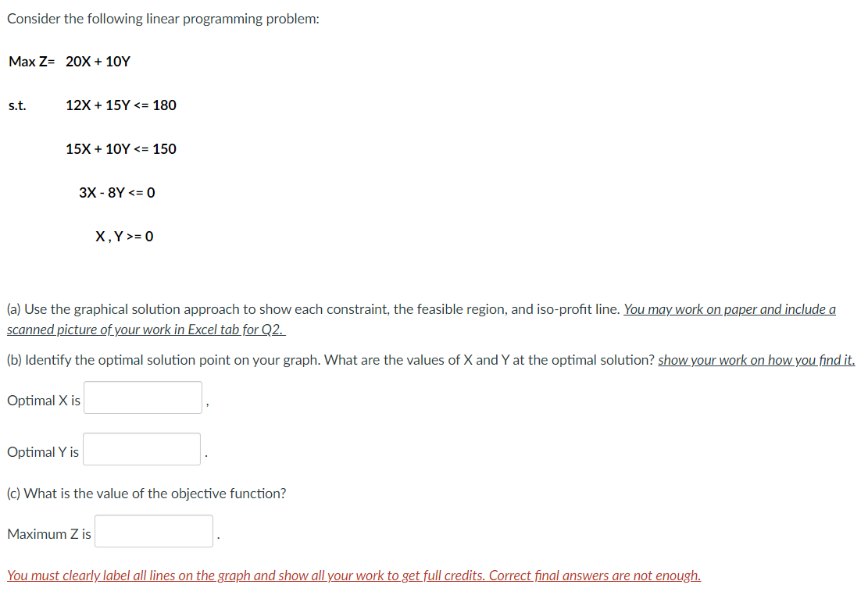Select the constraint 12X + 15Y <= 180
The height and width of the screenshot is (606, 868).
pos(120,105)
